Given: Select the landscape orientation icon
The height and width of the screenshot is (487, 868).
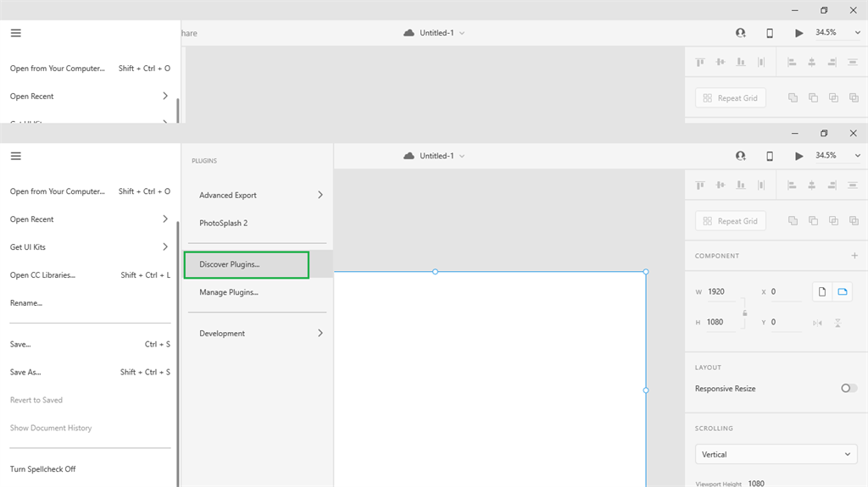Looking at the screenshot, I should (843, 291).
